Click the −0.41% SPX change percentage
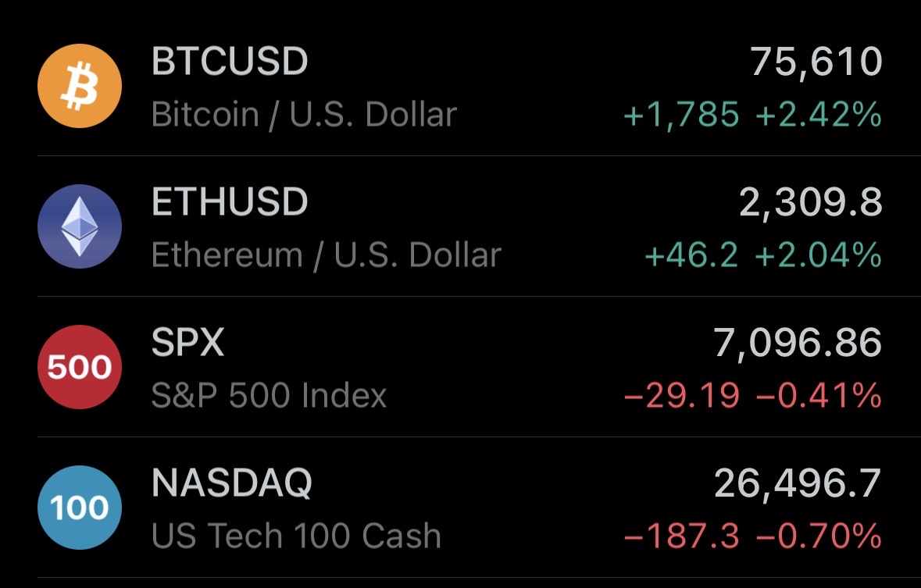The width and height of the screenshot is (921, 588). point(818,396)
